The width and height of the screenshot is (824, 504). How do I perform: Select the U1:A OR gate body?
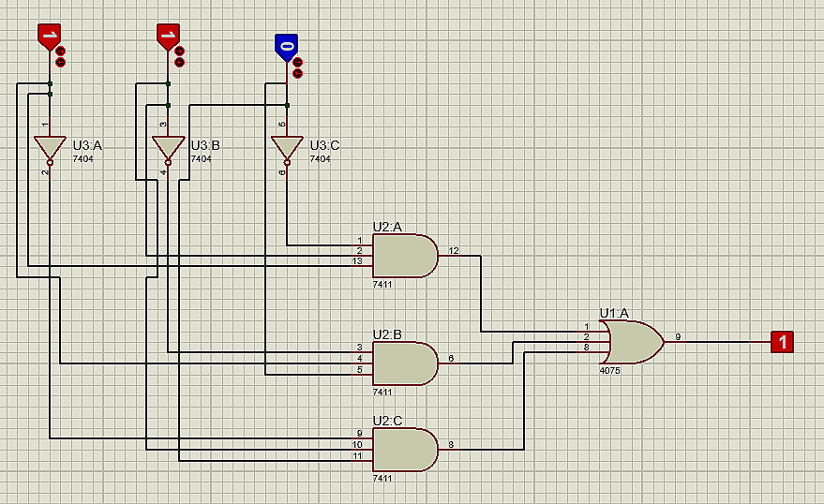point(632,342)
